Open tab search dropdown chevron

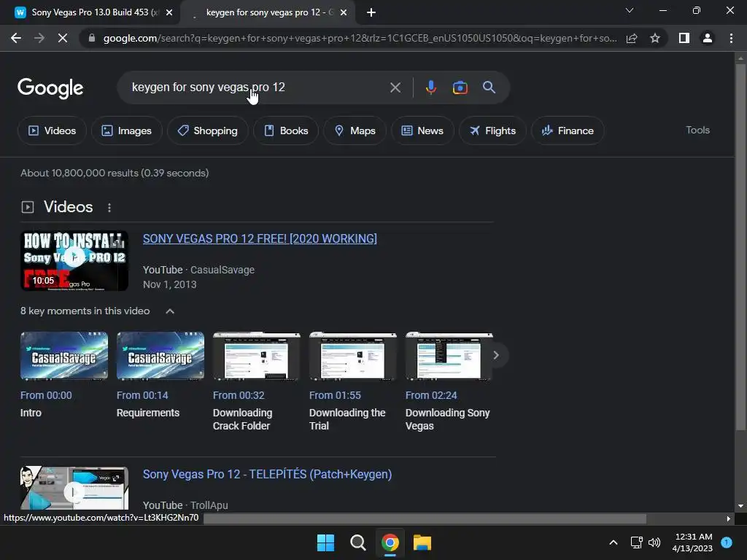630,10
